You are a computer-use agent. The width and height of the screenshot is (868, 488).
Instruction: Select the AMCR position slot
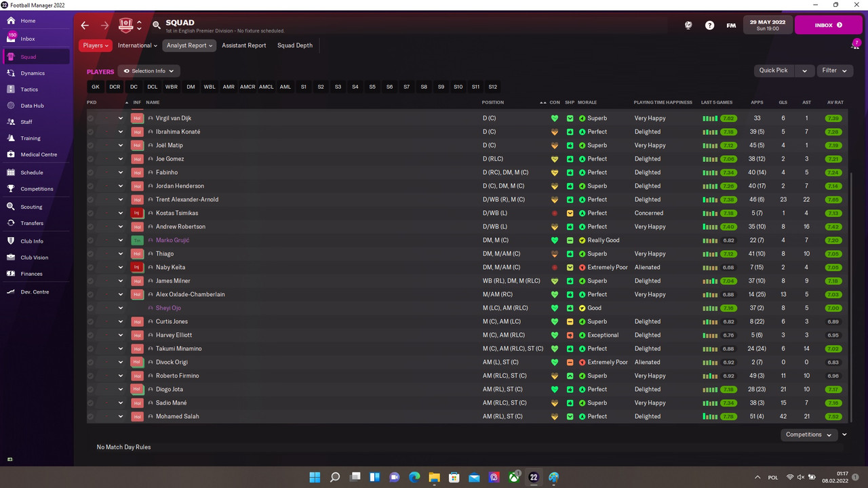(x=248, y=87)
